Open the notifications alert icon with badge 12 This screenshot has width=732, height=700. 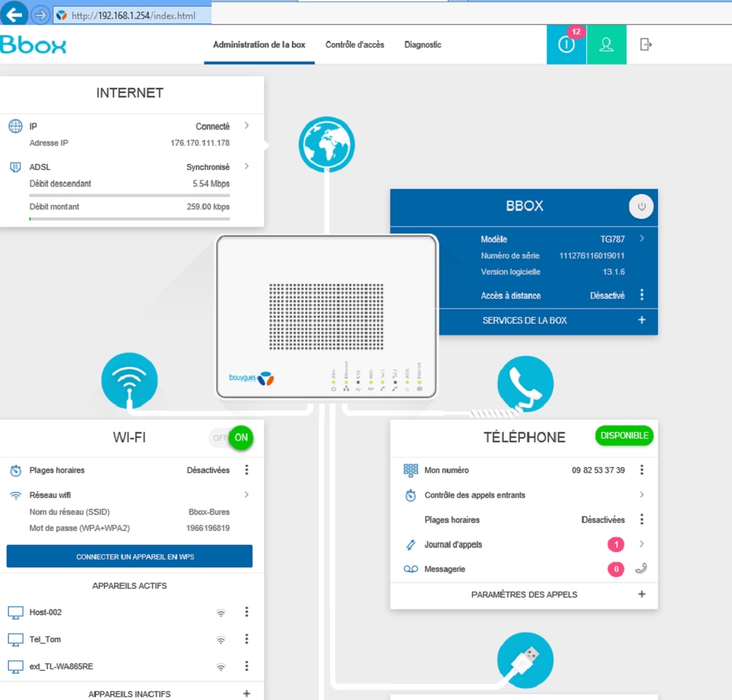(567, 45)
